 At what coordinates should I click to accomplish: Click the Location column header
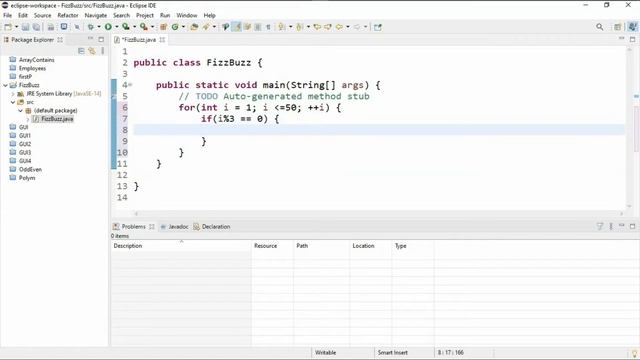pyautogui.click(x=371, y=246)
